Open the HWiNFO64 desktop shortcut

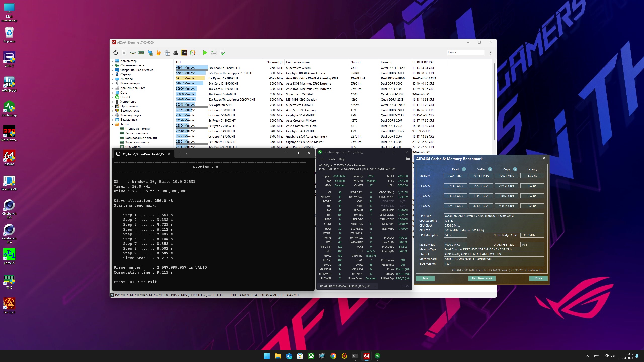9,84
